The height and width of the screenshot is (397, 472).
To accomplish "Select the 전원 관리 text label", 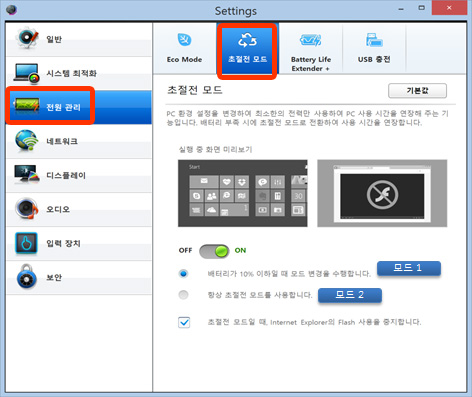I will pos(63,107).
